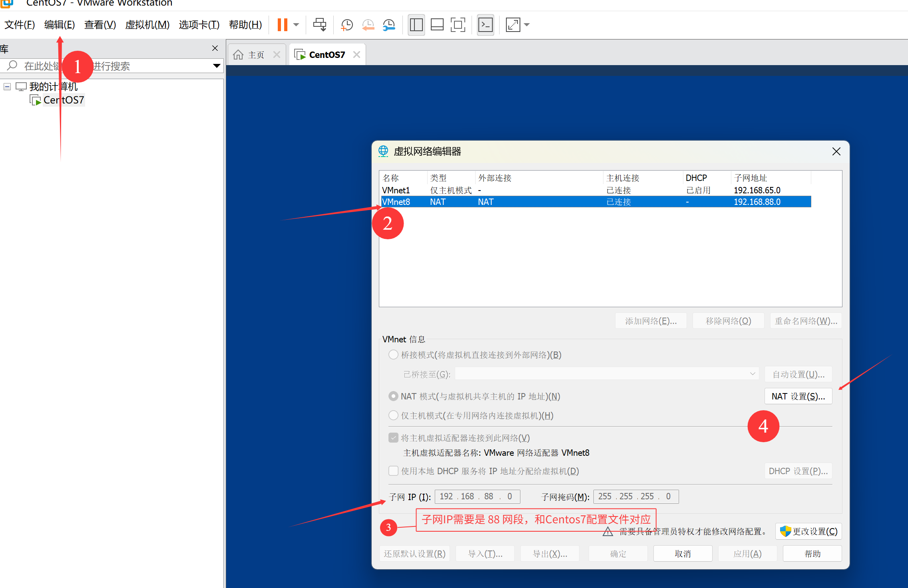Click DHCP 设置(P) button
This screenshot has height=588, width=908.
point(798,471)
